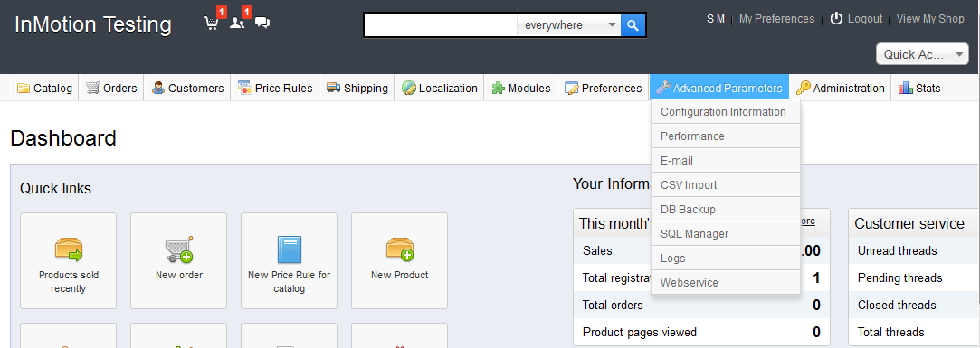Click the Logout power icon

836,19
